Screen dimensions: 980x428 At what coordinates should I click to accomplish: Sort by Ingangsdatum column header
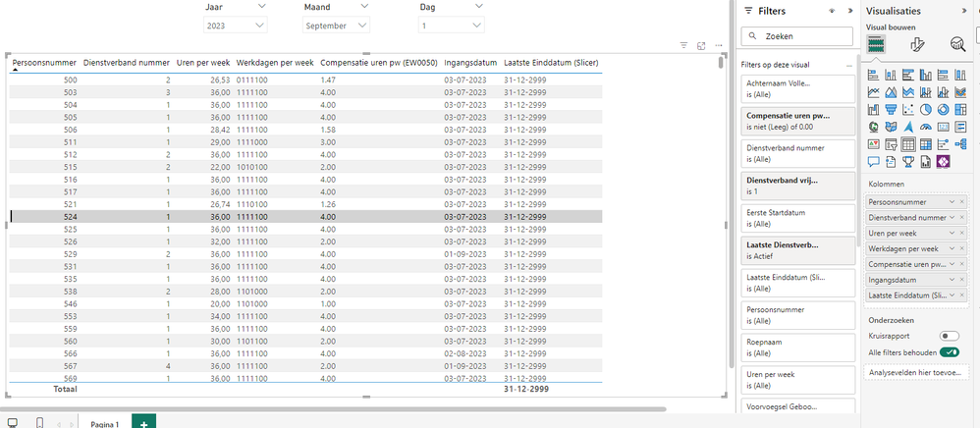click(470, 63)
